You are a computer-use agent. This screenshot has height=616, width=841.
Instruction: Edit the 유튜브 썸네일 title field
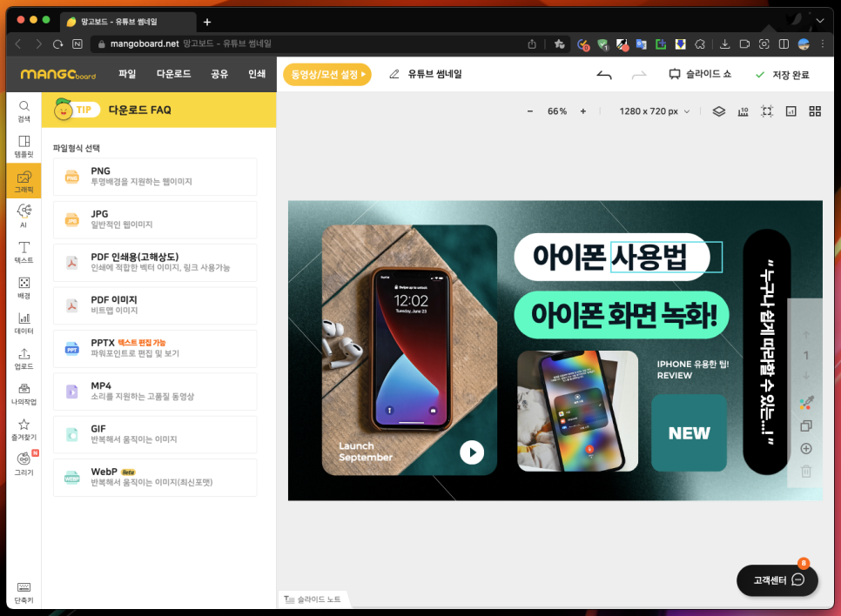coord(434,74)
